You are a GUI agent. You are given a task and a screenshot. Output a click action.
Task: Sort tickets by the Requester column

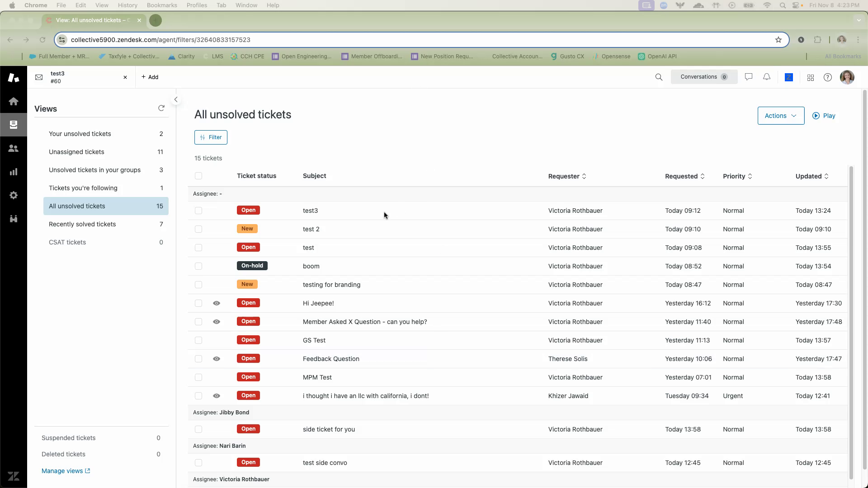567,176
